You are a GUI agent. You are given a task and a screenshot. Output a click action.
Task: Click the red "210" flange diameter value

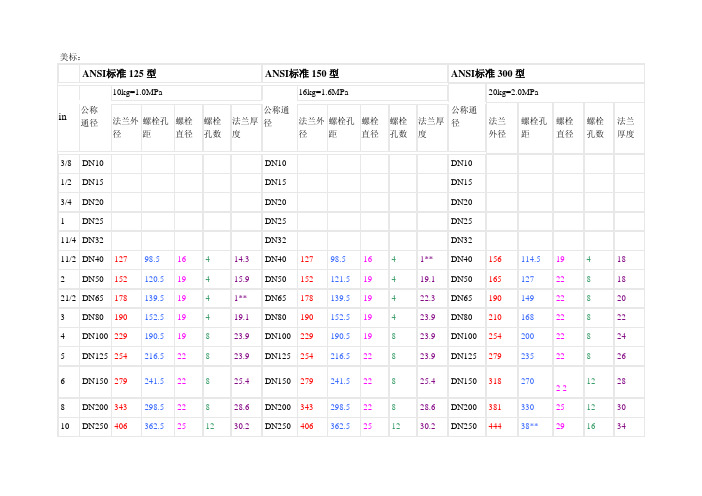(x=495, y=317)
